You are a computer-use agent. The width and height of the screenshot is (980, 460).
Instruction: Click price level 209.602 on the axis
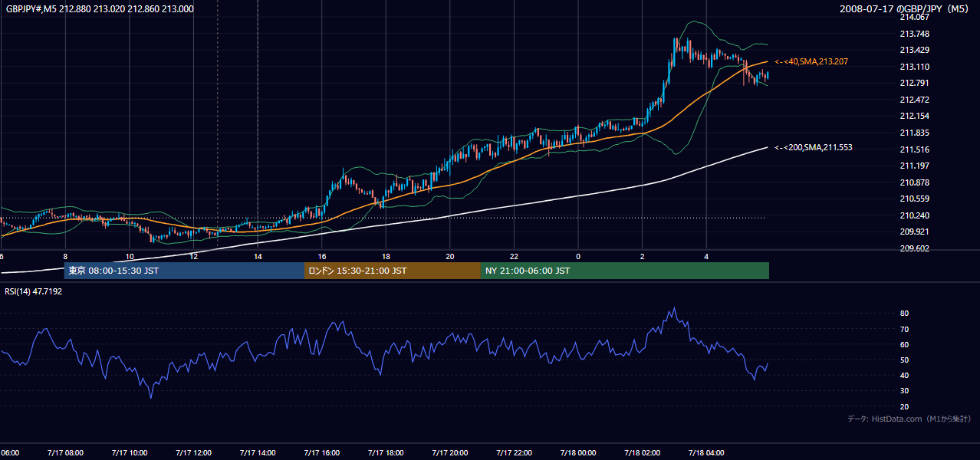(913, 248)
